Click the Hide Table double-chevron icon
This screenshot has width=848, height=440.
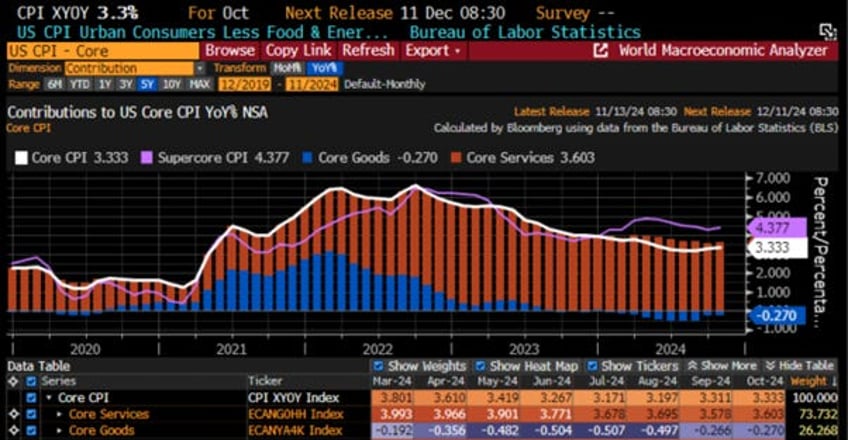(x=771, y=366)
